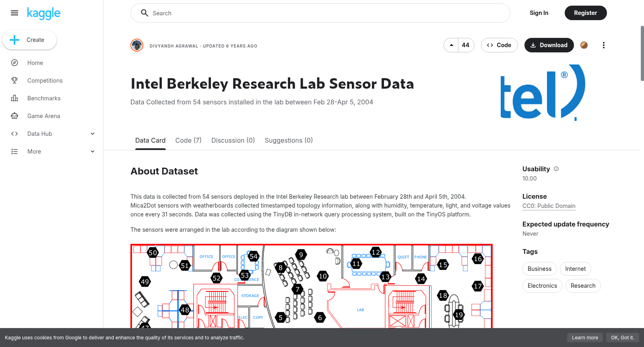The height and width of the screenshot is (347, 644).
Task: Click the author avatar of Divyansh Agrawal
Action: (x=137, y=45)
